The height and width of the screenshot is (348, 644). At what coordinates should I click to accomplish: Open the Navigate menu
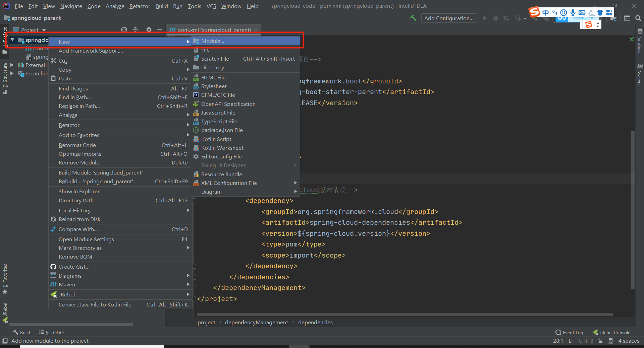coord(71,6)
